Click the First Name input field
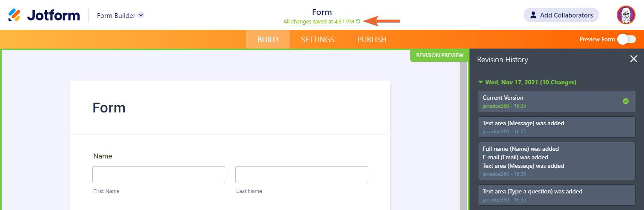 coord(158,175)
